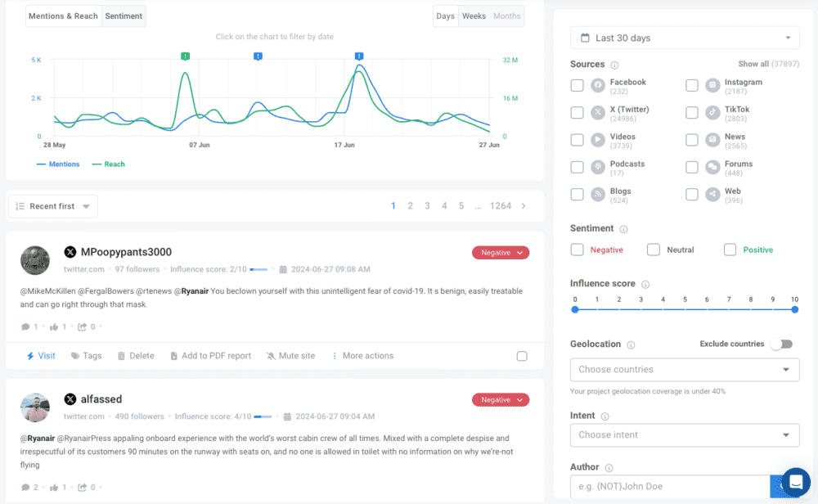
Task: Check the Videos source checkbox
Action: (577, 140)
